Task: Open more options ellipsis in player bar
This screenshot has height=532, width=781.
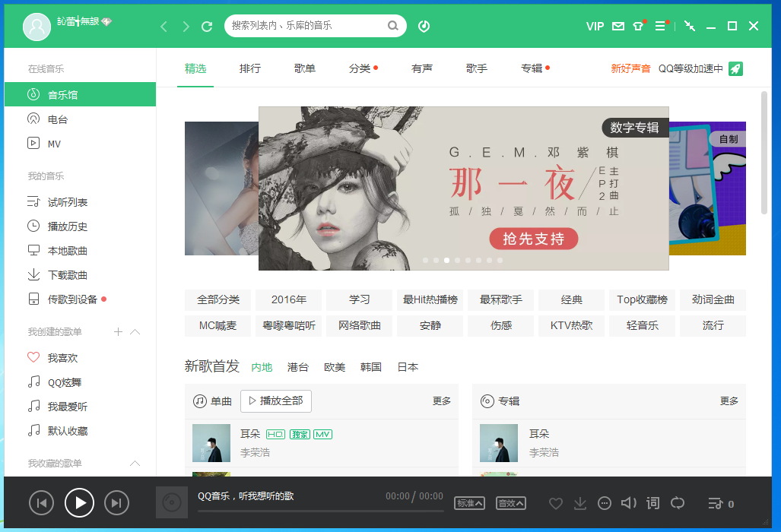Action: point(604,504)
